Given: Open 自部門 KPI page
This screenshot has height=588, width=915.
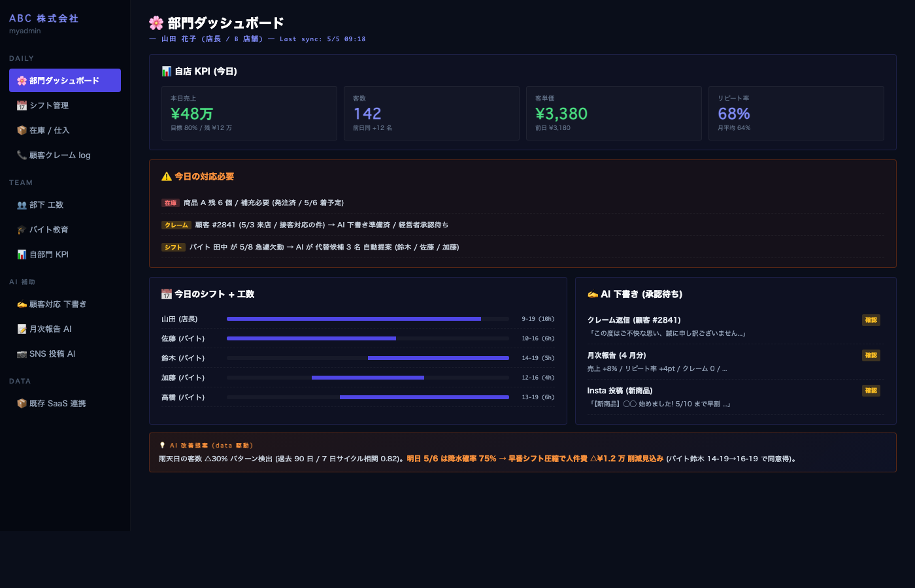Looking at the screenshot, I should click(x=65, y=254).
